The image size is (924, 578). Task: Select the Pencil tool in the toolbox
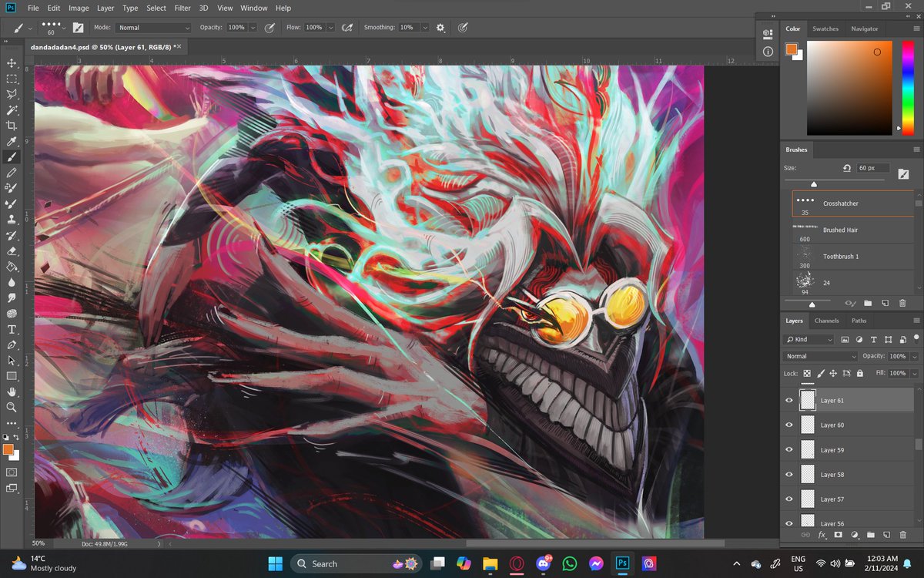12,173
